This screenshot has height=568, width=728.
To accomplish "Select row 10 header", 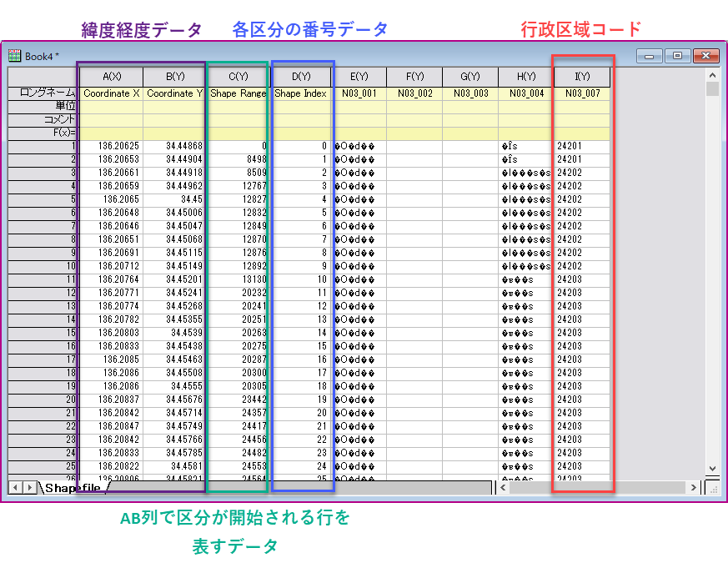I will tap(43, 266).
